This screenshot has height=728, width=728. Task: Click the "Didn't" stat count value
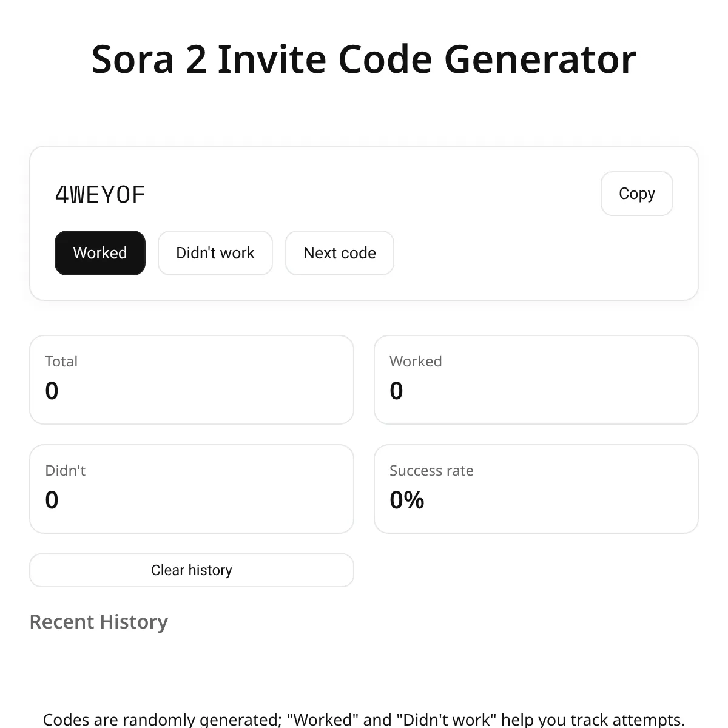pyautogui.click(x=52, y=500)
